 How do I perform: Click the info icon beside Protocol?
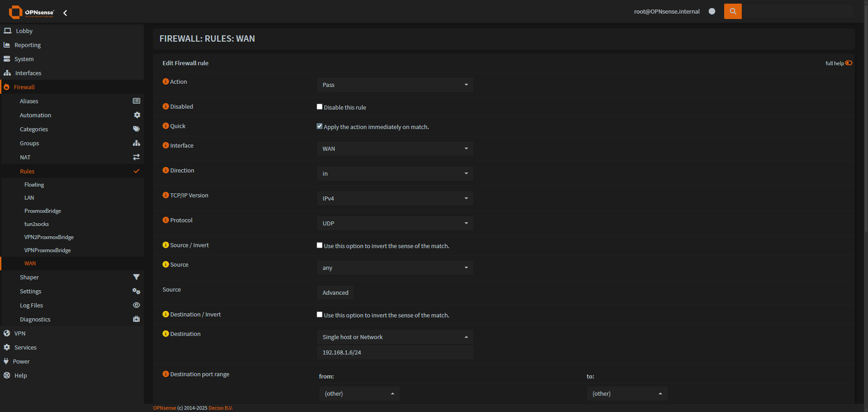point(166,220)
